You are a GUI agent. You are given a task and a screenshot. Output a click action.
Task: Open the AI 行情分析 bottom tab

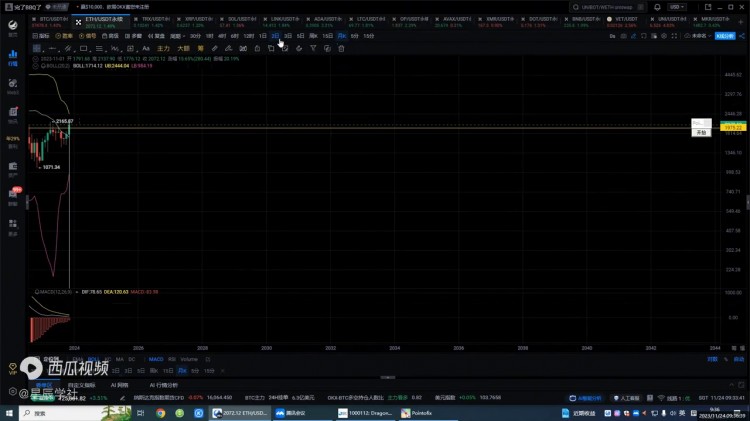coord(164,385)
